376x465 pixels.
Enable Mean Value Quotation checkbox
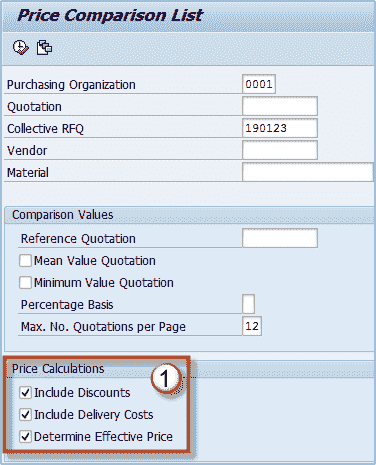click(25, 261)
